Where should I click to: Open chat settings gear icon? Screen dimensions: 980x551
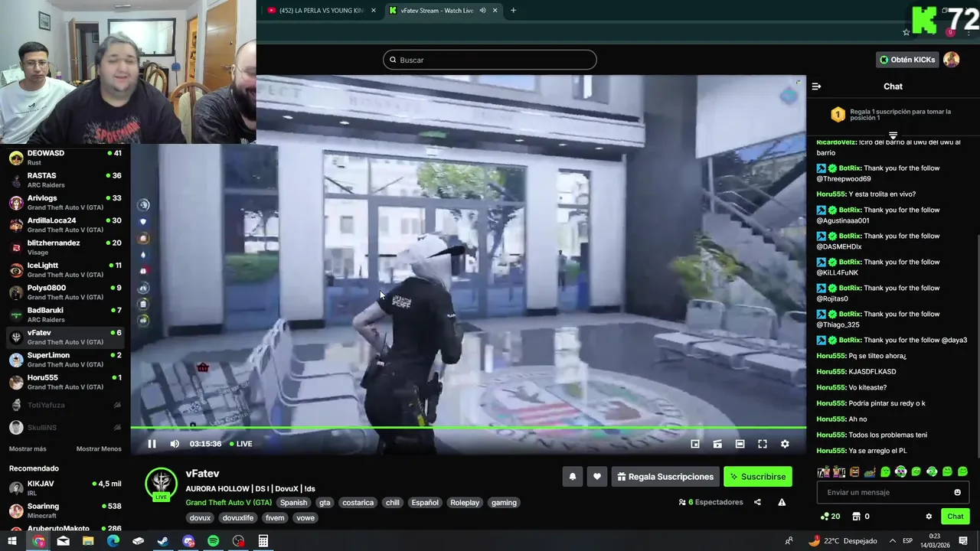(x=929, y=517)
